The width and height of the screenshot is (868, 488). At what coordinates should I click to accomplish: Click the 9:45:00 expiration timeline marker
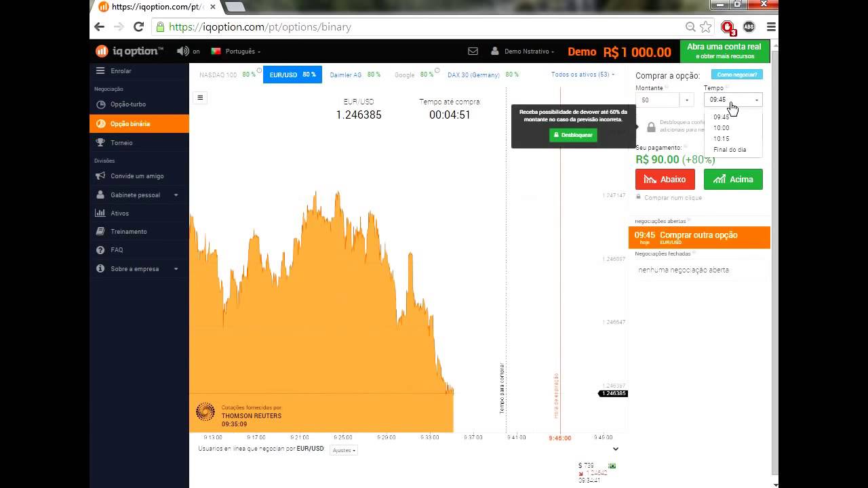click(559, 438)
